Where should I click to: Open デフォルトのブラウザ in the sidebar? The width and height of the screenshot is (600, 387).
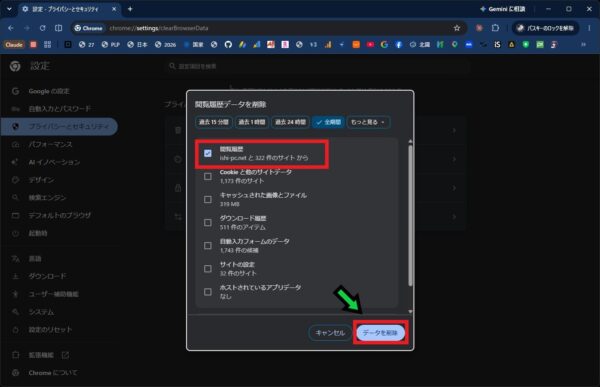[60, 216]
